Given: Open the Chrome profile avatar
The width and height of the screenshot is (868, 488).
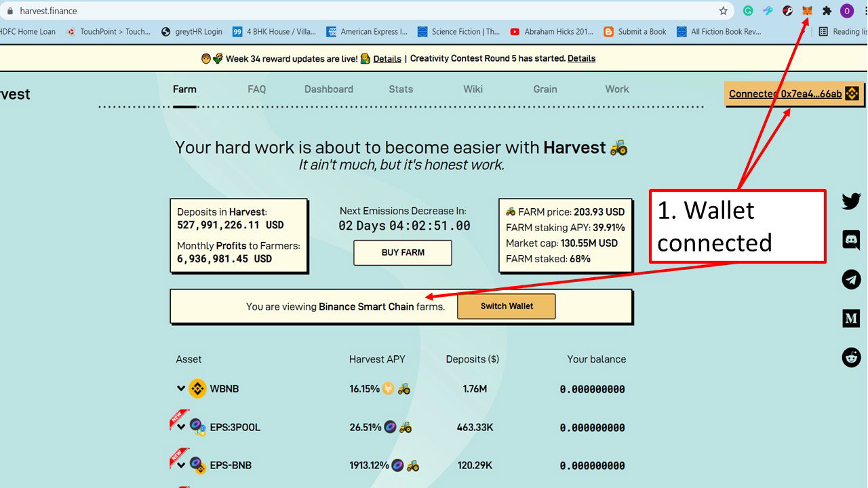Looking at the screenshot, I should pyautogui.click(x=847, y=11).
